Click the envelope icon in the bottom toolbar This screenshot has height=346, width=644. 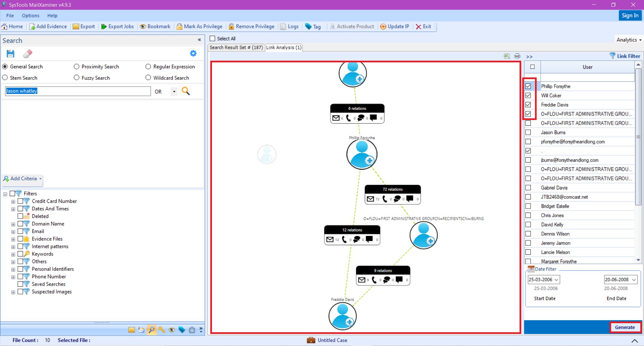coord(131,330)
